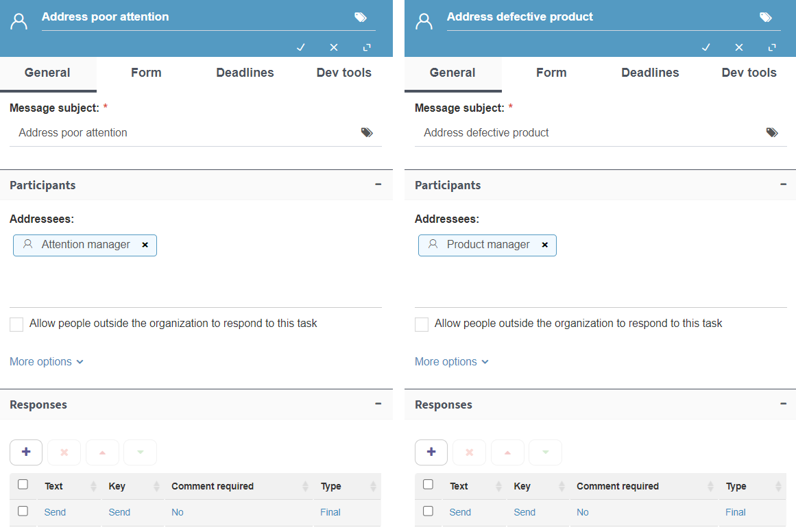Open Dev tools tab in Address defective product
The image size is (796, 532).
pos(749,73)
